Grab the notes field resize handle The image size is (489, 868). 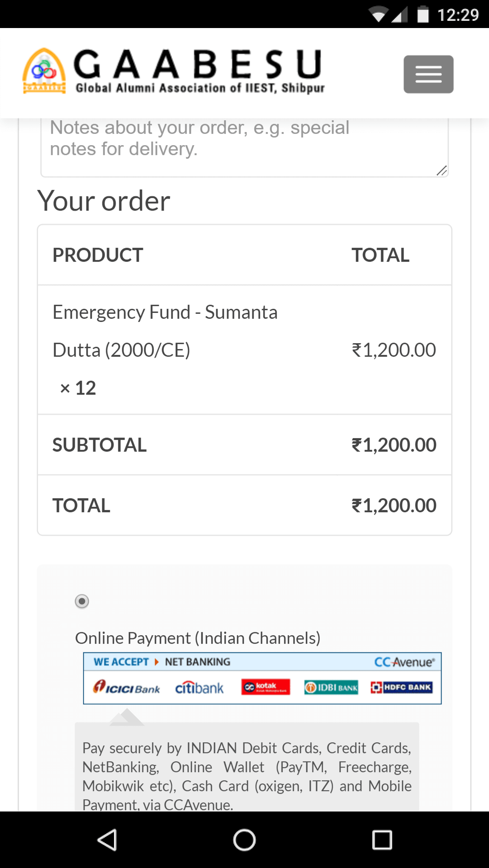point(442,170)
